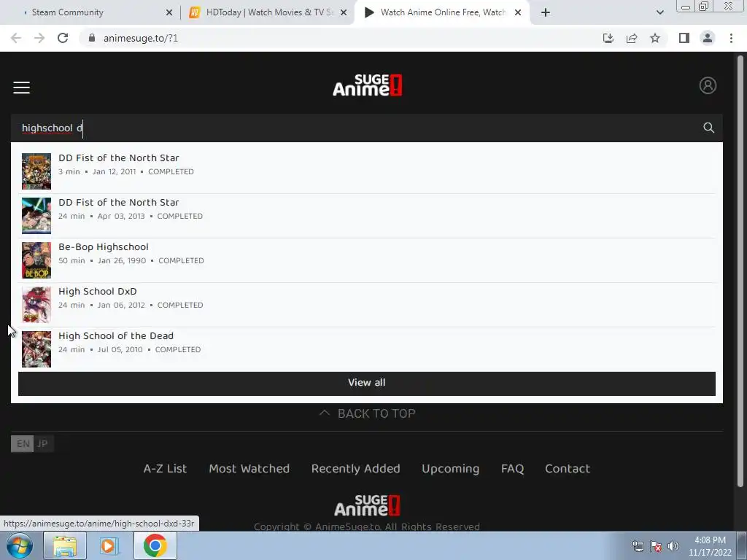Image resolution: width=747 pixels, height=560 pixels.
Task: Switch title language to EN
Action: (23, 444)
